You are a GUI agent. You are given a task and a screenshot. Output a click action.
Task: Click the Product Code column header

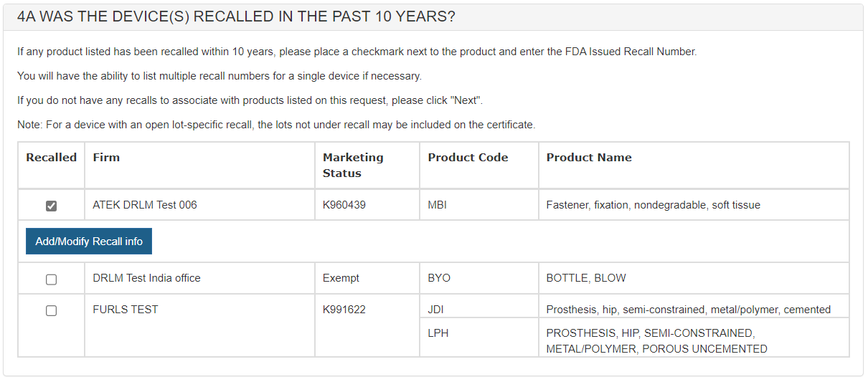(x=468, y=158)
